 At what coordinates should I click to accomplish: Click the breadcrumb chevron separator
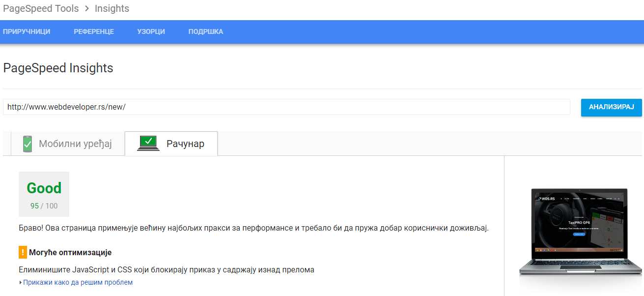click(86, 9)
